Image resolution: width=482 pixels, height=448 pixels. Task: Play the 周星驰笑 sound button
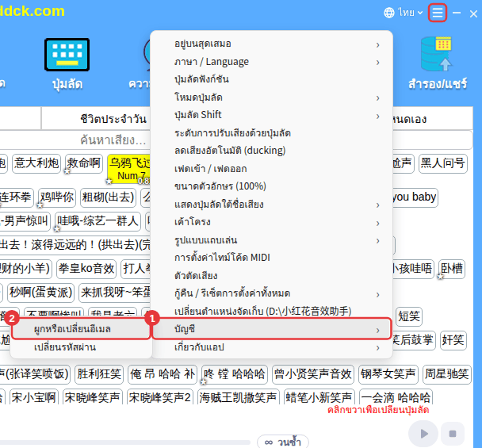pos(447,374)
